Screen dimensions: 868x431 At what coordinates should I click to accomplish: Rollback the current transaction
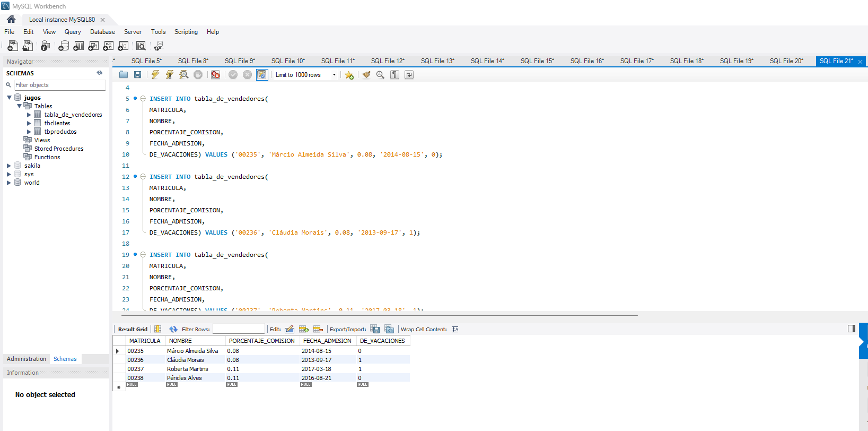(247, 75)
